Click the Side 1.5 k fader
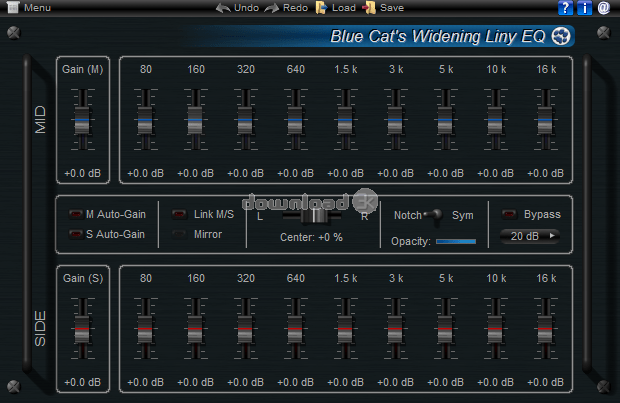 [x=345, y=329]
